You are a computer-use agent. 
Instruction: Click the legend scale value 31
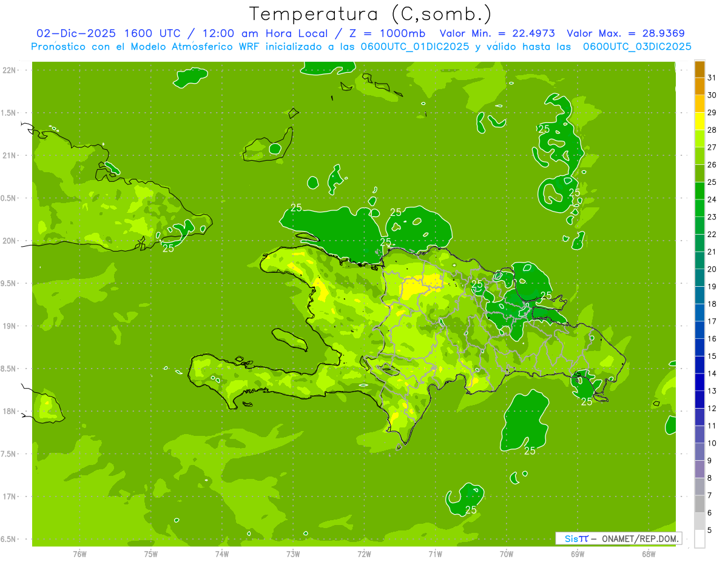[x=712, y=78]
